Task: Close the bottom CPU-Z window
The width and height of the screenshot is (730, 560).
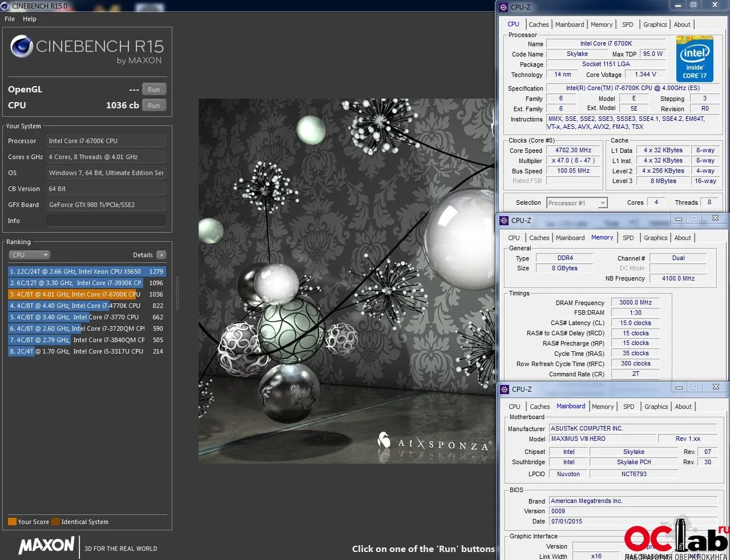Action: pyautogui.click(x=716, y=387)
